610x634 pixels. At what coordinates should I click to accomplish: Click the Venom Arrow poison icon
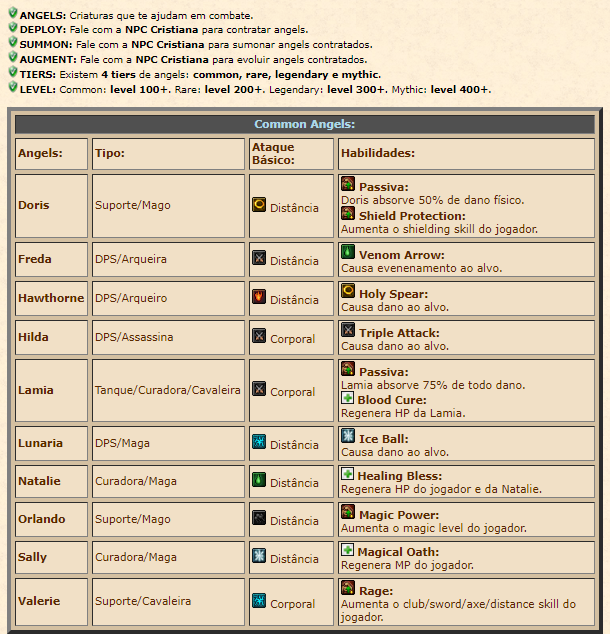348,251
